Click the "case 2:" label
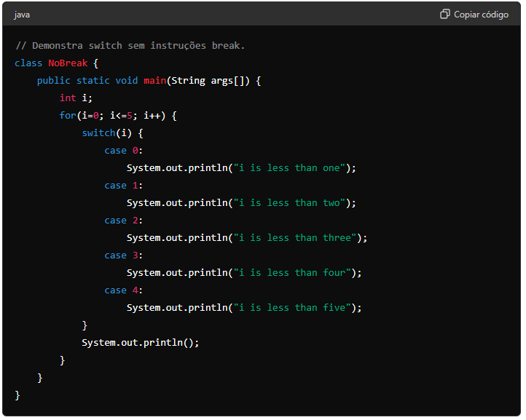The image size is (526, 420). [123, 221]
